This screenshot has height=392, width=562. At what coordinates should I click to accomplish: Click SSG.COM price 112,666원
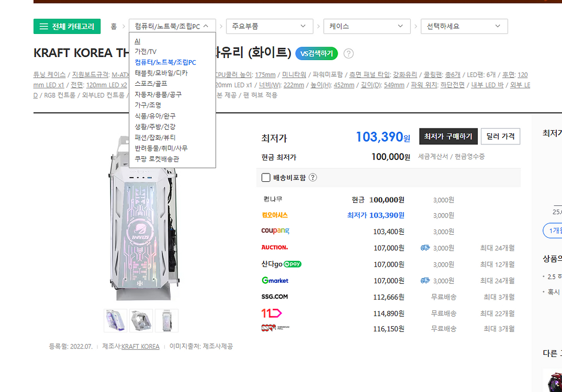coord(388,297)
